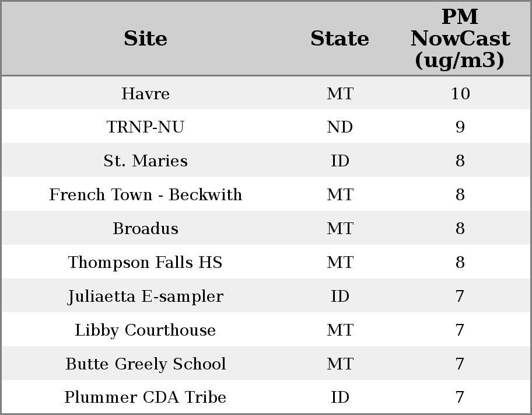Select Plummer CDA Tribe site name
Screen dimensions: 532x415
(145, 397)
